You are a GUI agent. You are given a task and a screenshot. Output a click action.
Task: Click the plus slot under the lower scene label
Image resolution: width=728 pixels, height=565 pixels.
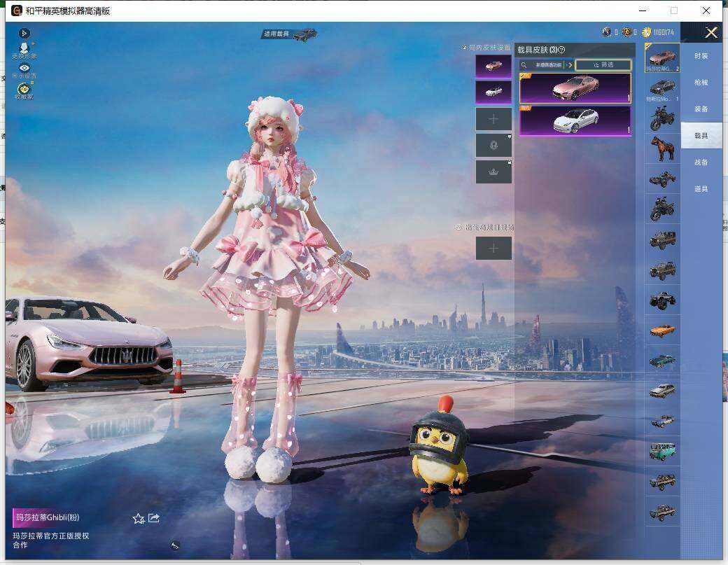(x=493, y=249)
